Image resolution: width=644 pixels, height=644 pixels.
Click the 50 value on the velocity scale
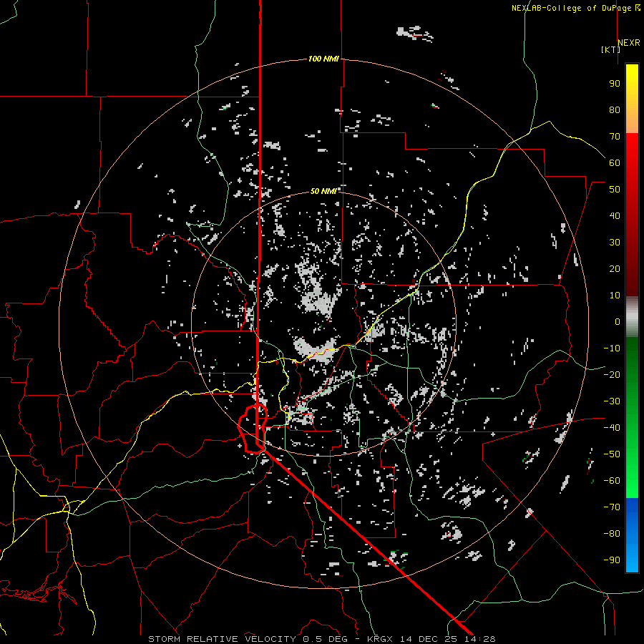coord(615,190)
